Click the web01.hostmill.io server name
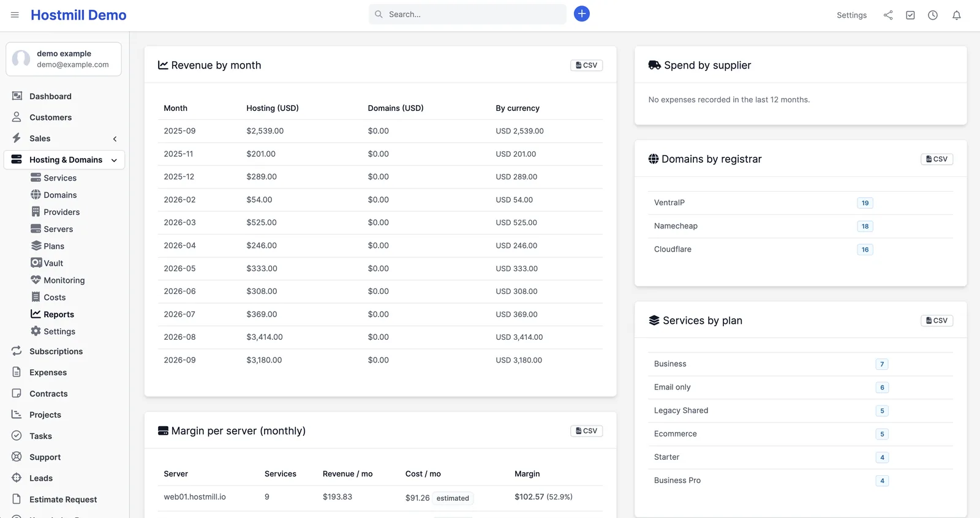 (x=195, y=497)
